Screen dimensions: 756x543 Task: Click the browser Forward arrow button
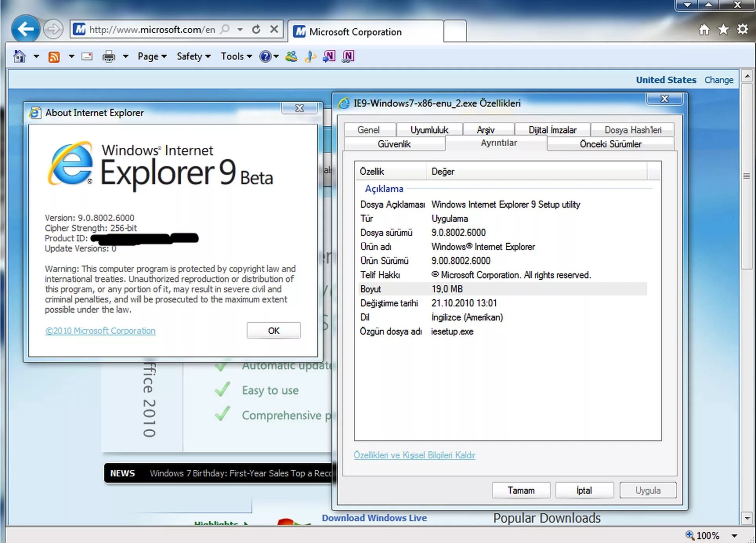[53, 29]
